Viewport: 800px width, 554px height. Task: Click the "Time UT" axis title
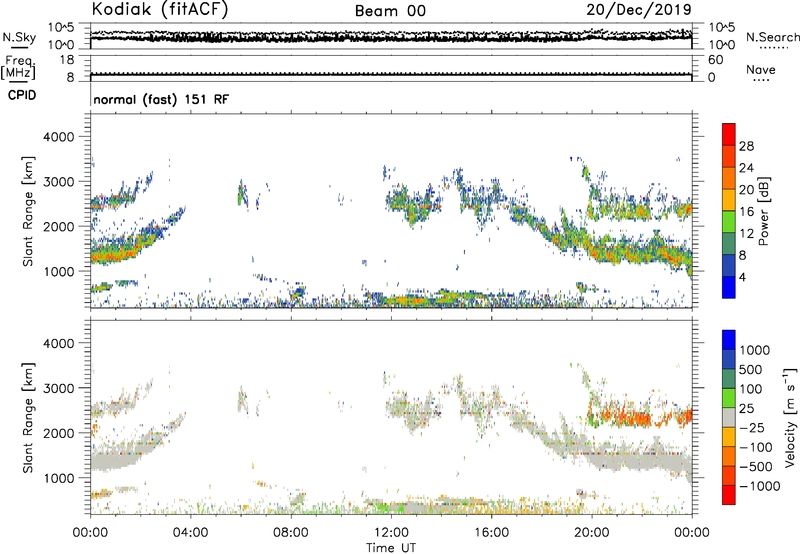(391, 548)
